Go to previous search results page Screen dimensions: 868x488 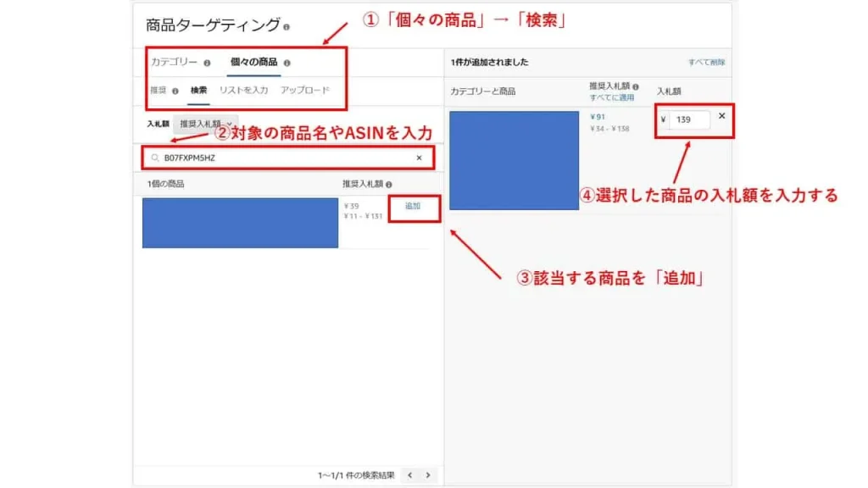point(409,475)
